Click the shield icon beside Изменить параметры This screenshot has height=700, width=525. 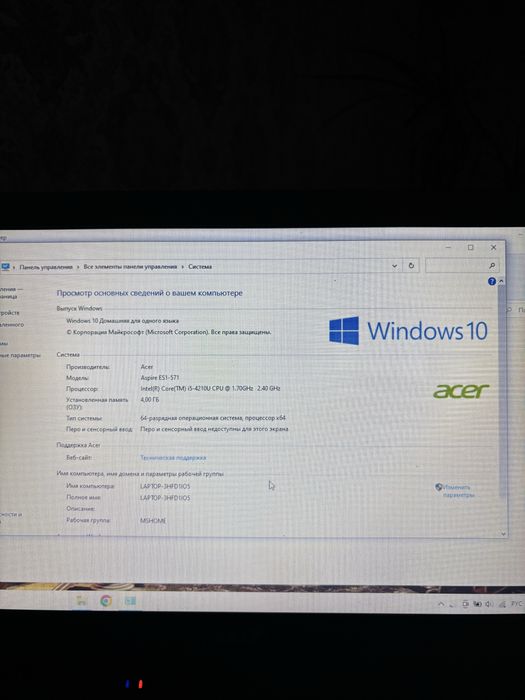[438, 487]
